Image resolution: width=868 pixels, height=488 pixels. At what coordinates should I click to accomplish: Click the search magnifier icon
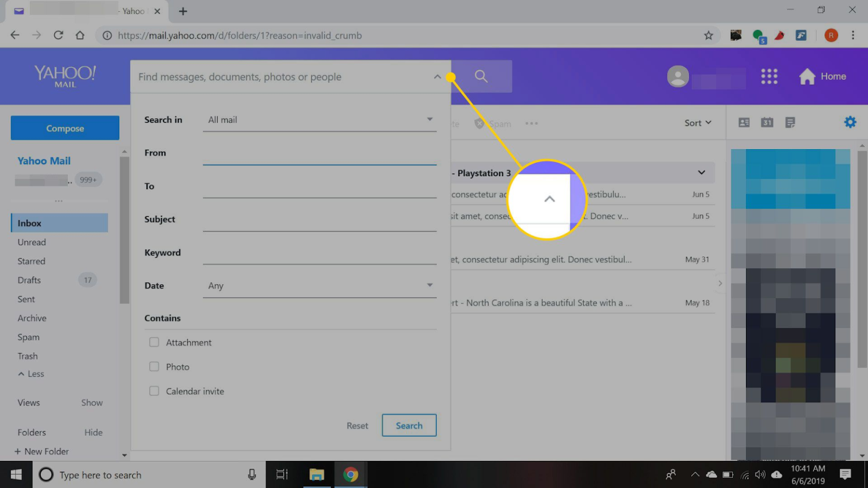tap(480, 76)
